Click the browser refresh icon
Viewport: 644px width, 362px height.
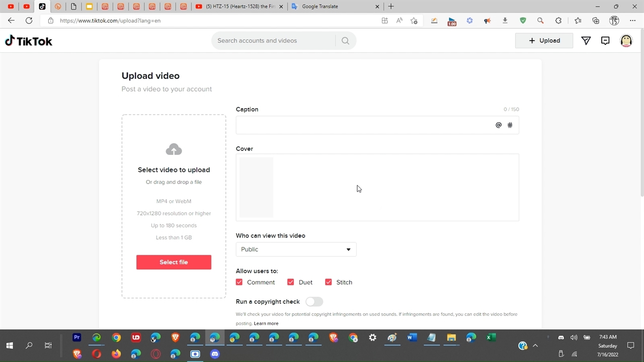(x=29, y=21)
